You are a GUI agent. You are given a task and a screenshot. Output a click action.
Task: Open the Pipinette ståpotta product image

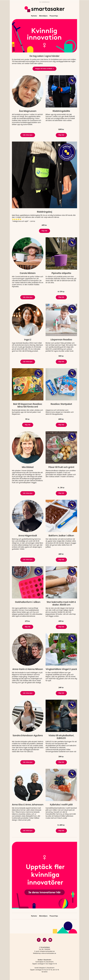(61, 253)
